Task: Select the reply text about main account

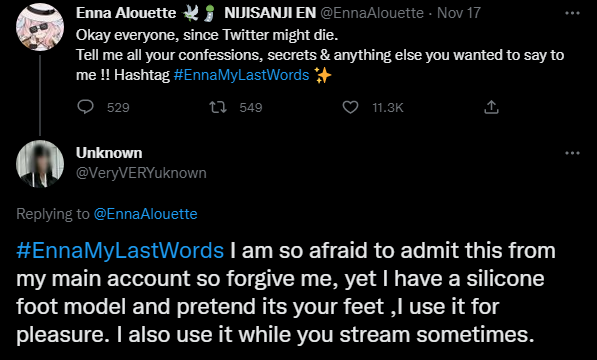Action: click(x=286, y=293)
